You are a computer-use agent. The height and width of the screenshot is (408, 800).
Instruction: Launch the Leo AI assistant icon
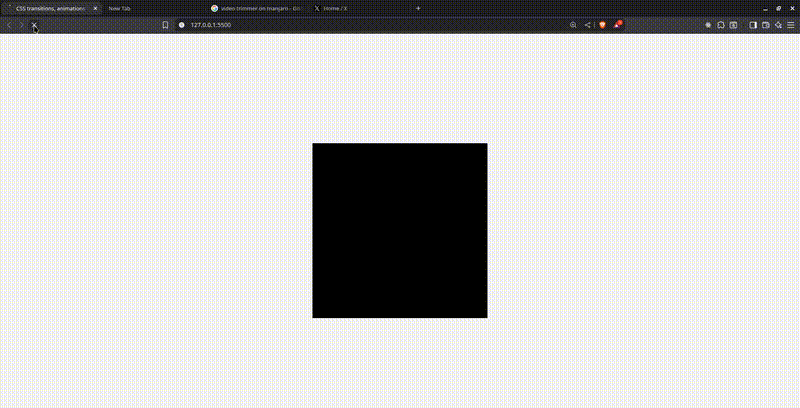click(x=778, y=24)
